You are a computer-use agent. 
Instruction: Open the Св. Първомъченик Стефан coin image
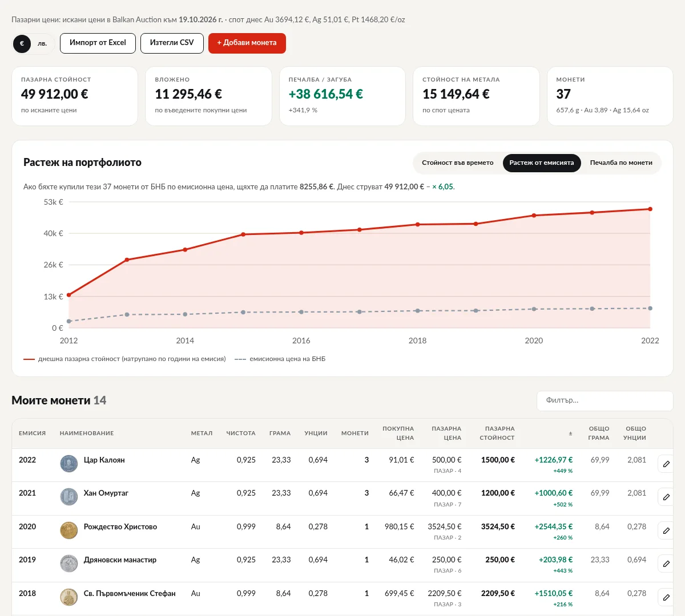pos(69,597)
